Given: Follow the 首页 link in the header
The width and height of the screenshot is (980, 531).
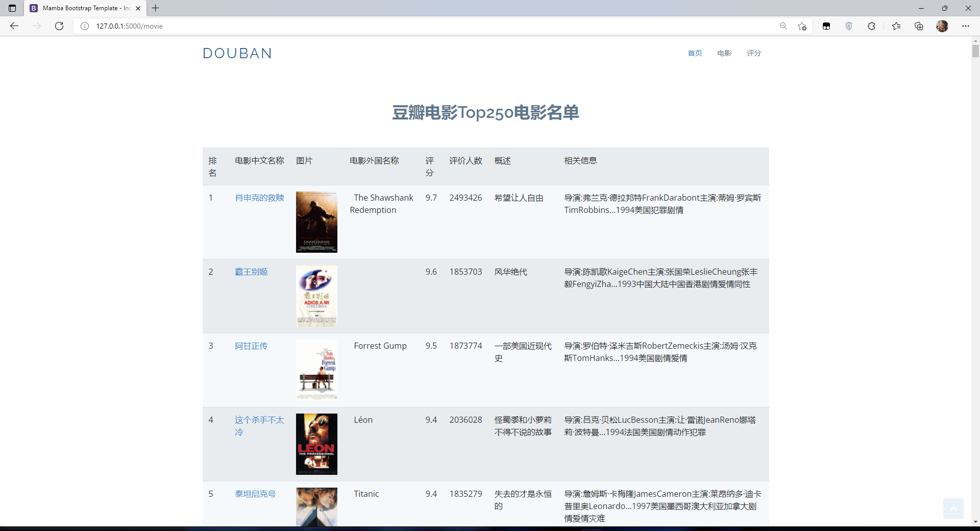Looking at the screenshot, I should tap(694, 53).
